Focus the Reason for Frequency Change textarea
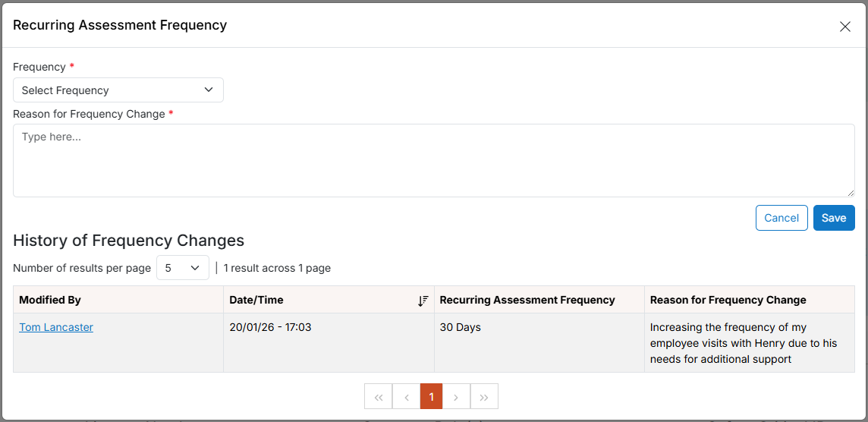868x422 pixels. (x=434, y=160)
